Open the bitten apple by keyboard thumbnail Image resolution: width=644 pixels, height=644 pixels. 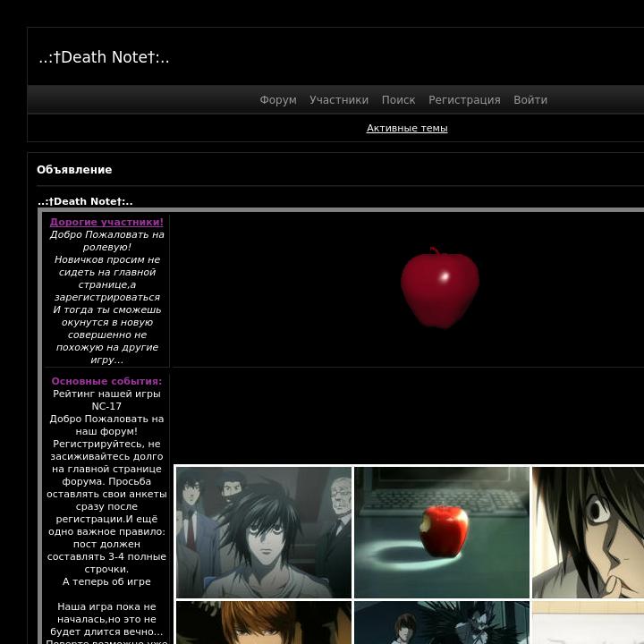click(x=442, y=532)
